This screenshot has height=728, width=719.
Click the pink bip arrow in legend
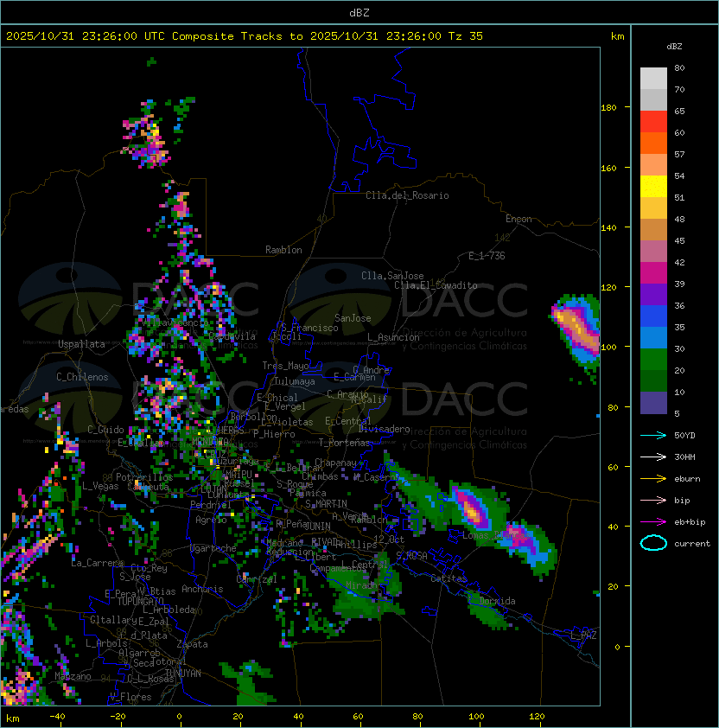[x=653, y=500]
